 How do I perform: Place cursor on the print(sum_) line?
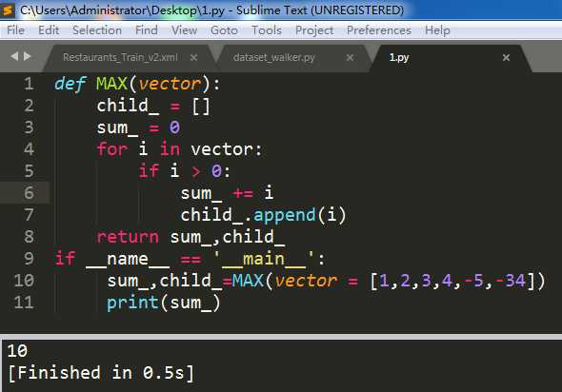pos(164,303)
